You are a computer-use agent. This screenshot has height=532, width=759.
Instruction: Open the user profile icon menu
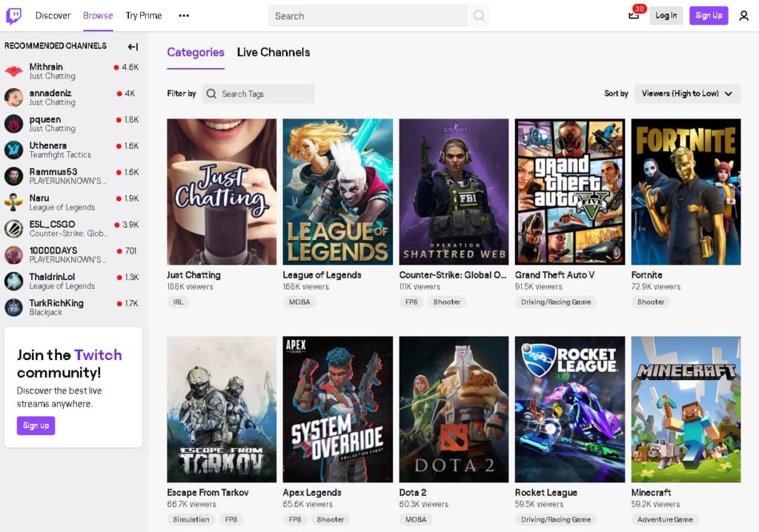click(x=743, y=16)
